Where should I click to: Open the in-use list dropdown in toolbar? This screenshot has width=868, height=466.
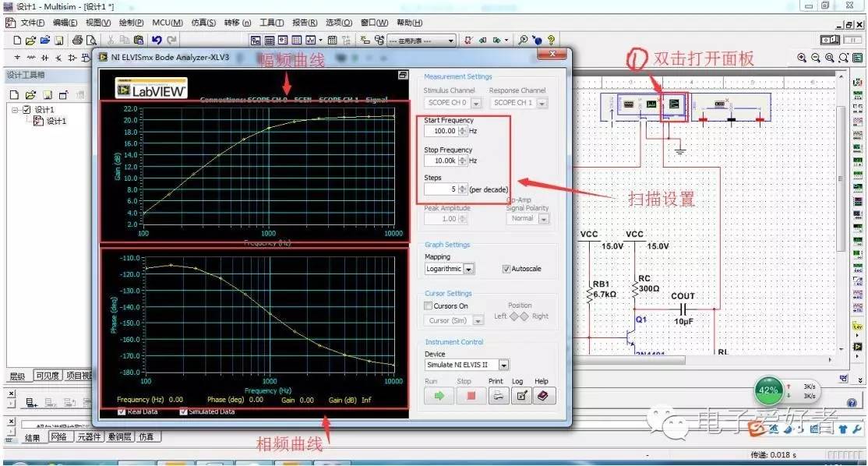pyautogui.click(x=450, y=41)
